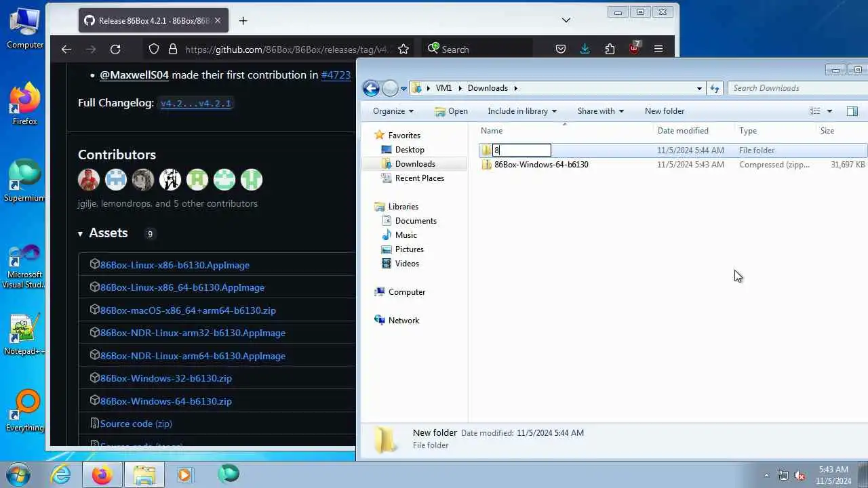Screen dimensions: 868x488
Task: Select Videos library in navigation pane
Action: click(407, 264)
